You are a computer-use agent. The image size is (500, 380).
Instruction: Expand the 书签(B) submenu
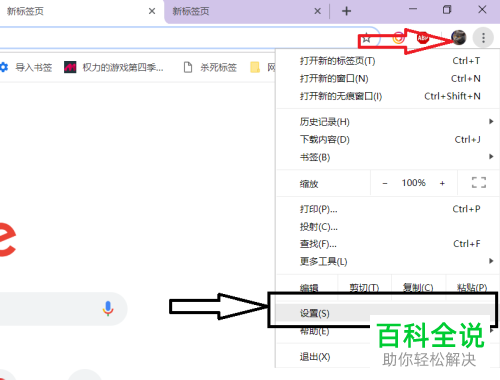(388, 157)
